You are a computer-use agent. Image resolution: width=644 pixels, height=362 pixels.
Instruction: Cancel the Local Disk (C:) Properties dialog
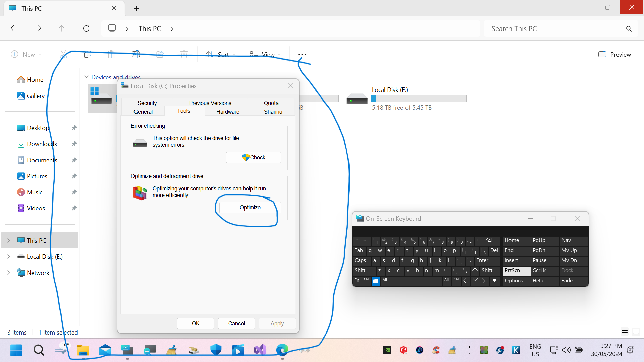click(x=236, y=323)
